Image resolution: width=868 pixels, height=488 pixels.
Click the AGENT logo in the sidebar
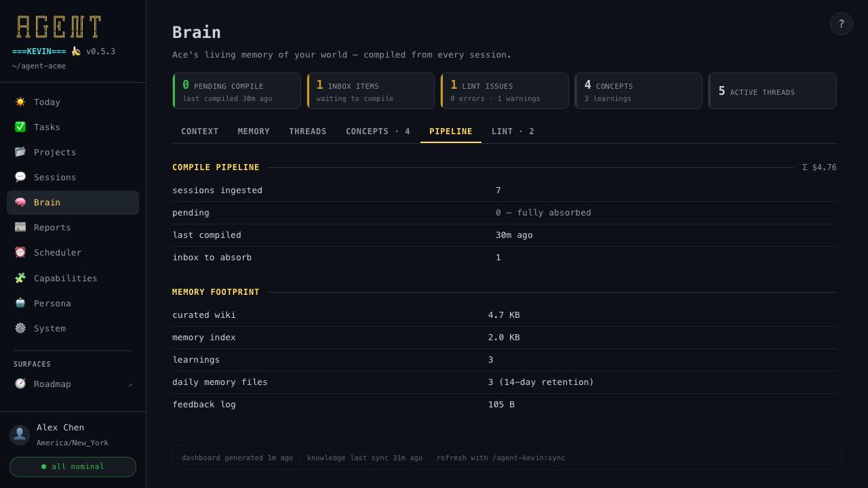point(59,26)
